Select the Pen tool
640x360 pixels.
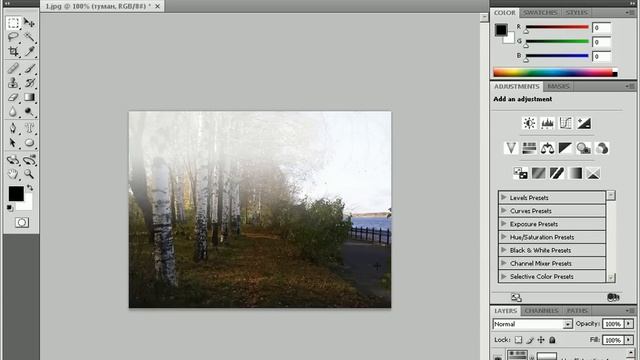(13, 128)
